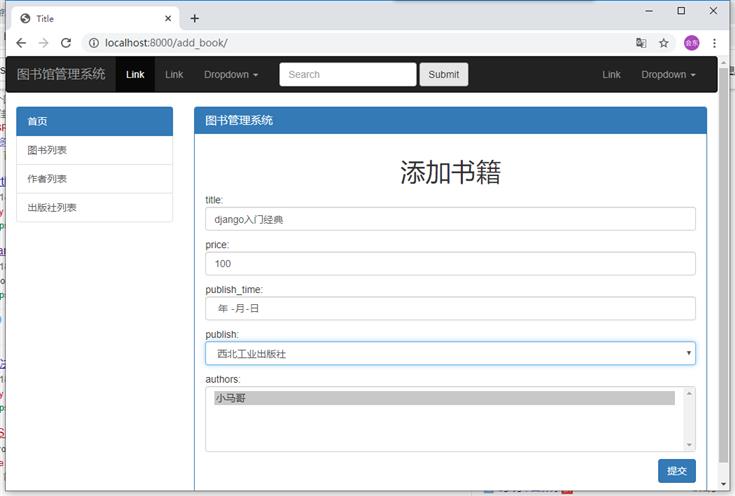Expand the left navbar Dropdown menu
The height and width of the screenshot is (496, 735).
(231, 74)
